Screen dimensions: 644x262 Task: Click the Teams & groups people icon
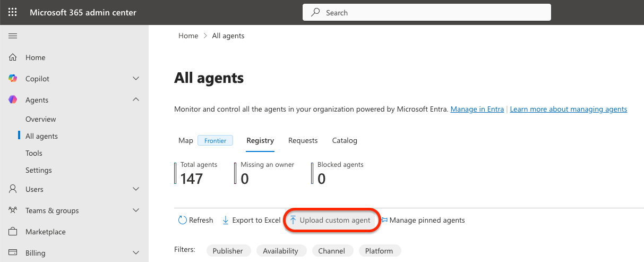click(13, 210)
